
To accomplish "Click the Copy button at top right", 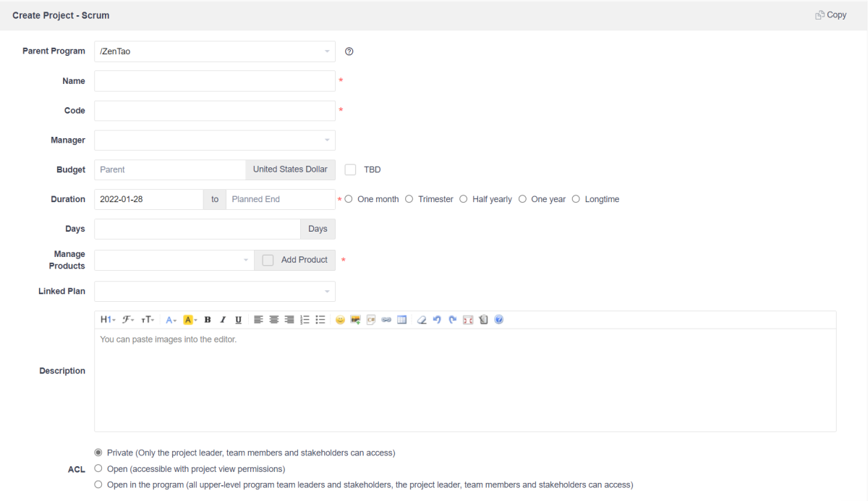I will (x=830, y=14).
